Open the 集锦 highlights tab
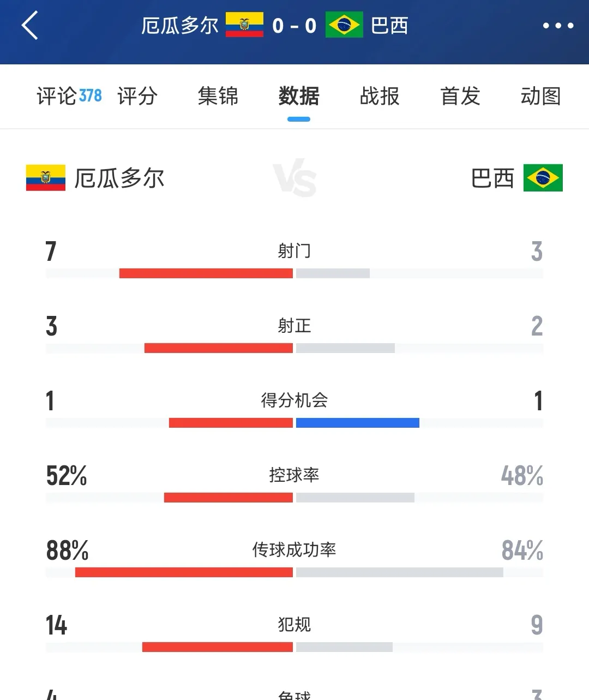The width and height of the screenshot is (589, 700). (218, 97)
